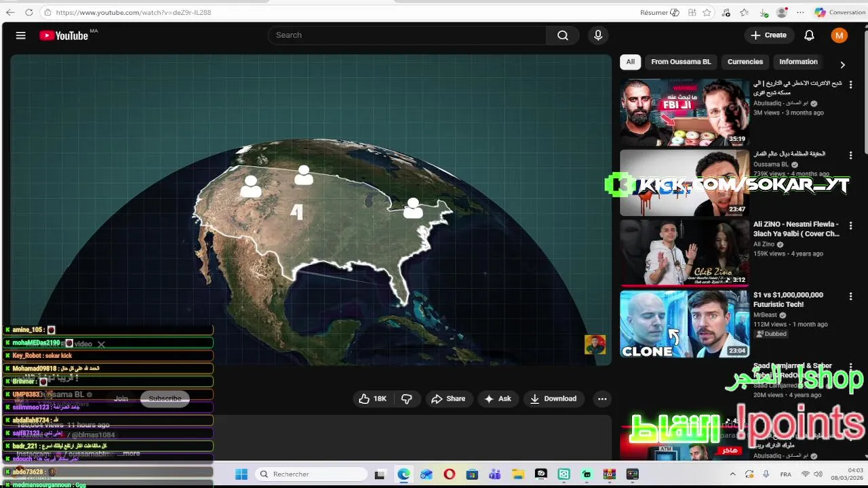Viewport: 868px width, 488px height.
Task: Reload the page
Action: [29, 12]
